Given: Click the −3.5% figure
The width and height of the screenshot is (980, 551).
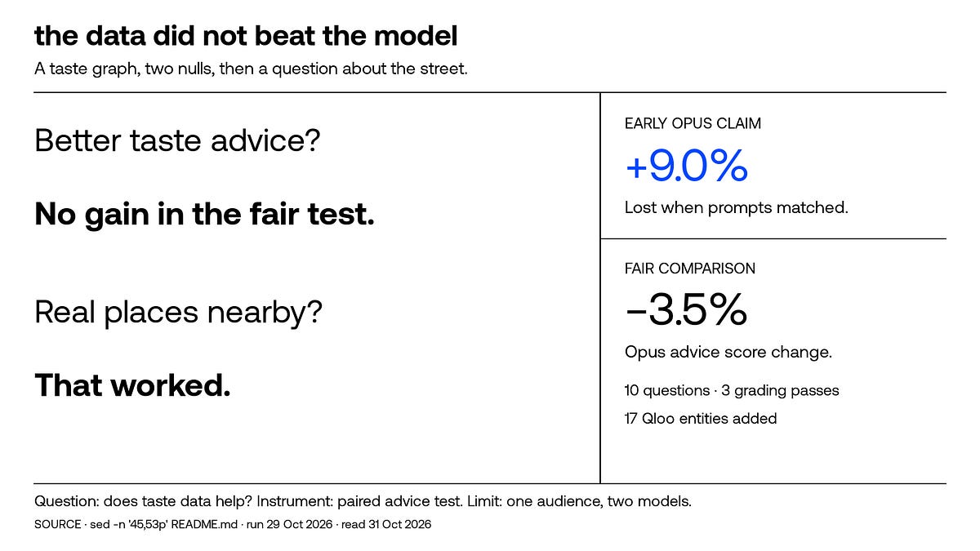Looking at the screenshot, I should pyautogui.click(x=685, y=310).
